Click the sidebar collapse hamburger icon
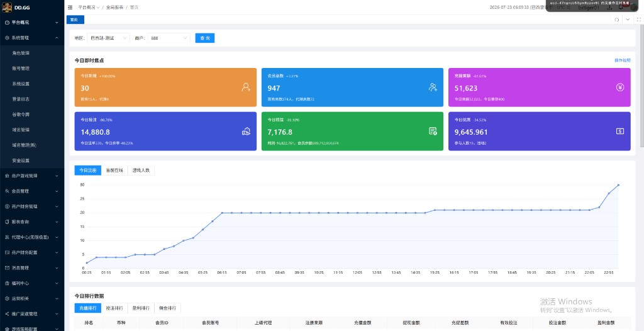This screenshot has width=644, height=331. (70, 8)
